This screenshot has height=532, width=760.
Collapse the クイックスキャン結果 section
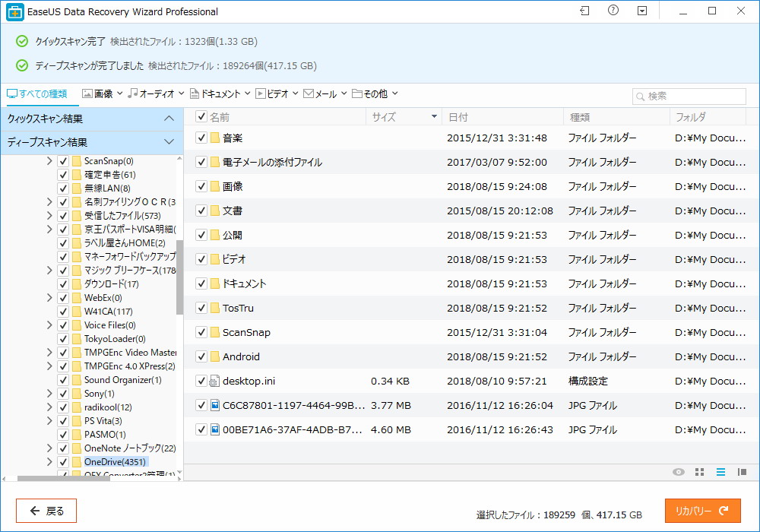(x=169, y=119)
